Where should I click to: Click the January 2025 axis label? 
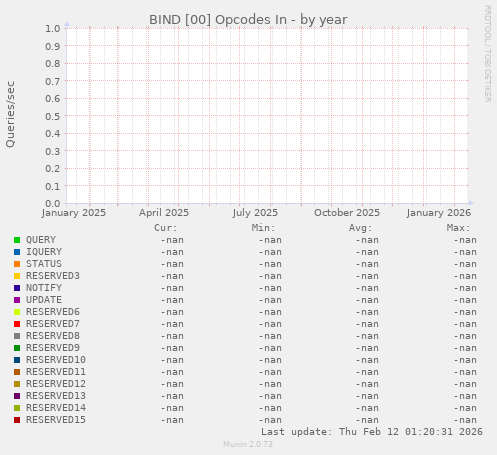click(x=74, y=213)
